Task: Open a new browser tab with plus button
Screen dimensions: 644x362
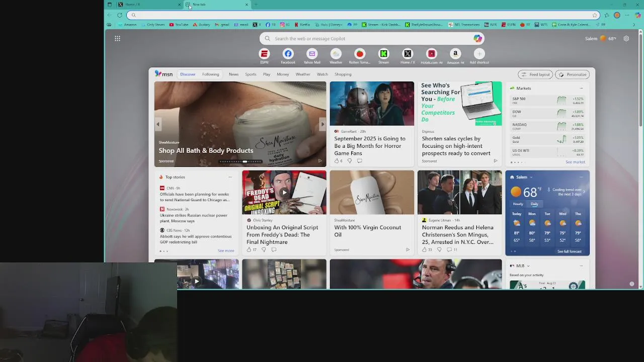Action: [256, 5]
